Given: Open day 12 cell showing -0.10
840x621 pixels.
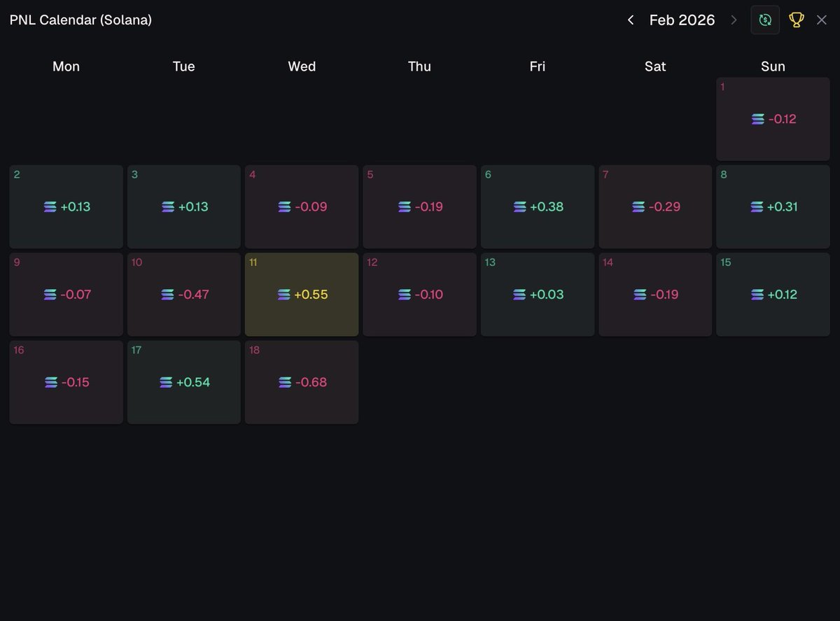Looking at the screenshot, I should 419,295.
